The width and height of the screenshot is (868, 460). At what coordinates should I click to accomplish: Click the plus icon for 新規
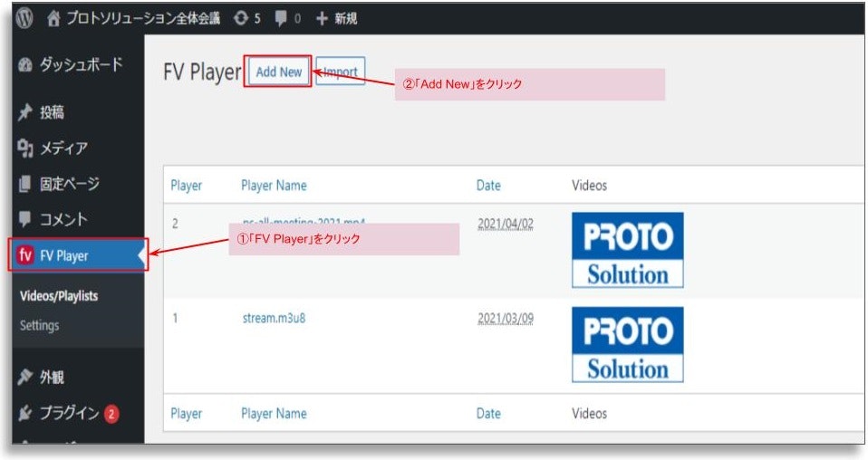[x=322, y=19]
